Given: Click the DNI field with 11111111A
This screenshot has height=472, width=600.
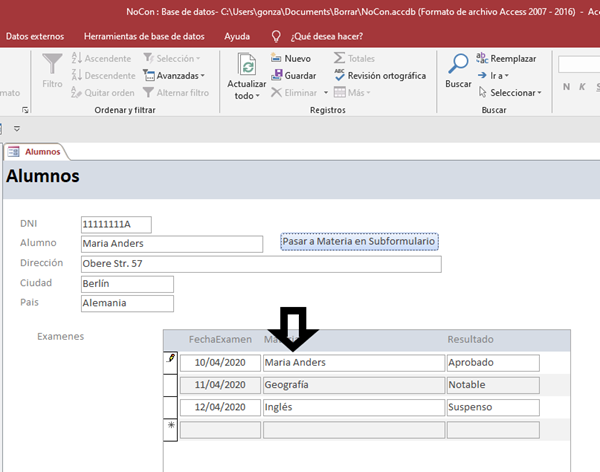Looking at the screenshot, I should 116,224.
